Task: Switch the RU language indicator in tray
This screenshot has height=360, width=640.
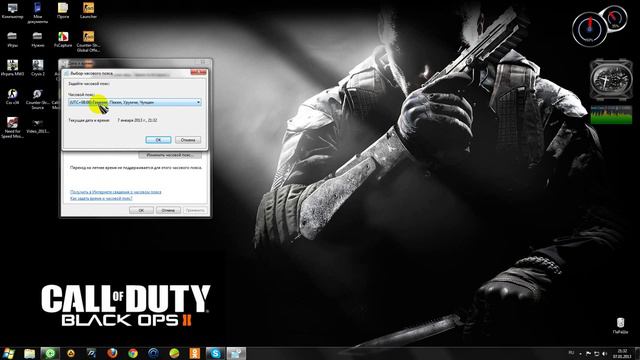Action: point(571,353)
